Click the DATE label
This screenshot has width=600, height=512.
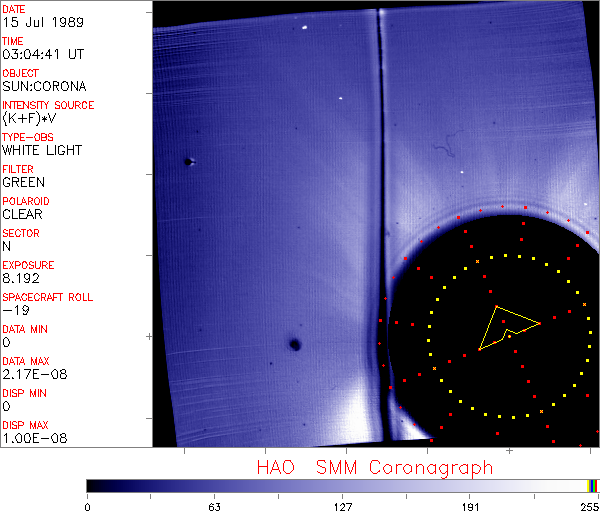click(14, 9)
